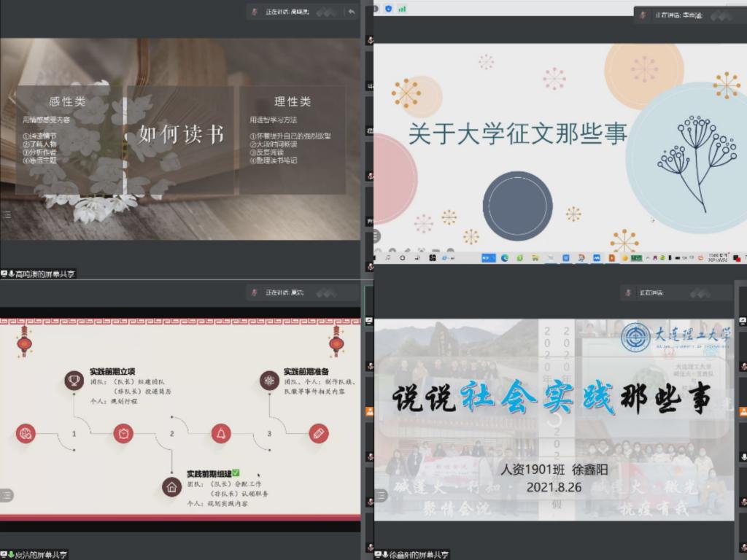Click the red bell icon on timeline

pos(220,434)
